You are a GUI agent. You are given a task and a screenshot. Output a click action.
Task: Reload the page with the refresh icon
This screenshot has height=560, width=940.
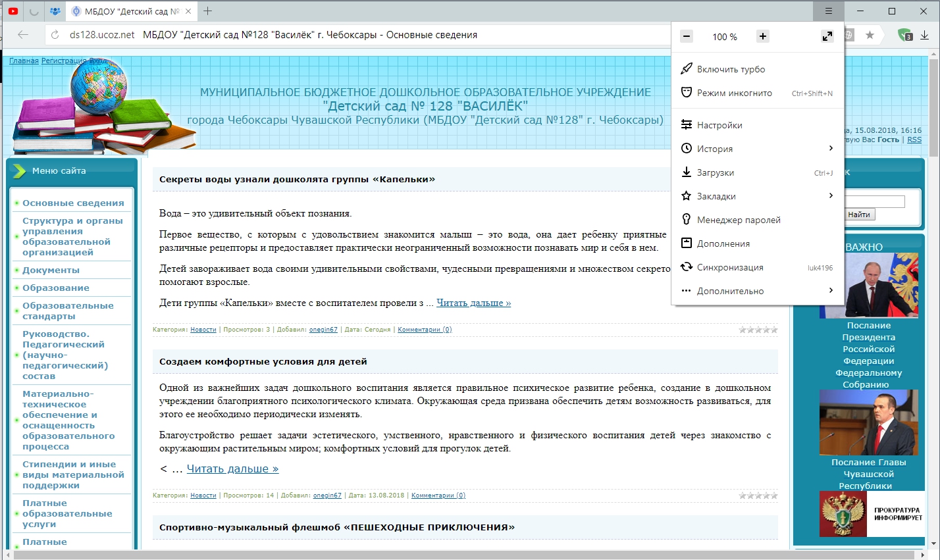pyautogui.click(x=55, y=35)
